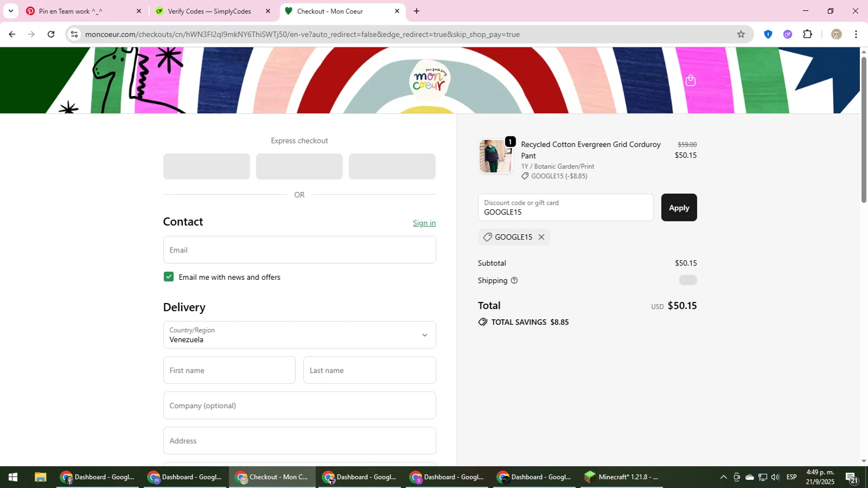Image resolution: width=868 pixels, height=488 pixels.
Task: View site information icon in address bar
Action: (x=74, y=34)
